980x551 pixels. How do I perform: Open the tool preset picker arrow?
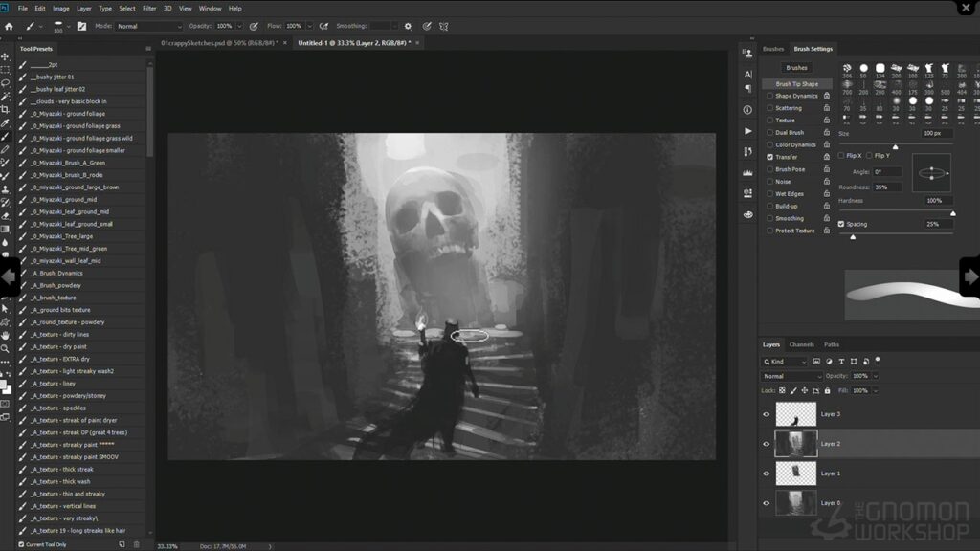(40, 26)
